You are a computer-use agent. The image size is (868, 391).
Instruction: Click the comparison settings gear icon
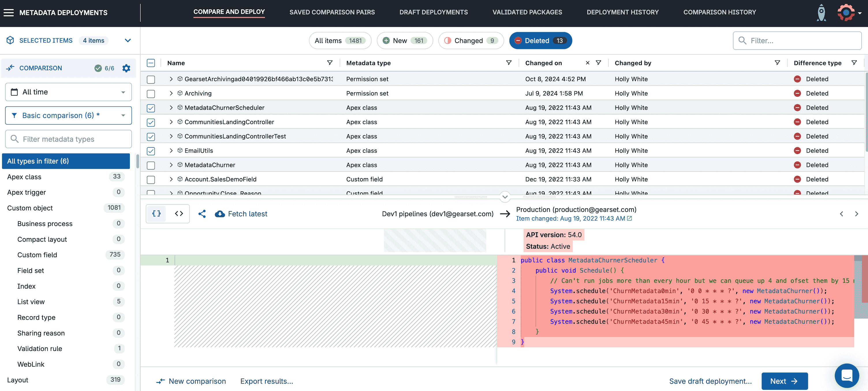(x=126, y=68)
